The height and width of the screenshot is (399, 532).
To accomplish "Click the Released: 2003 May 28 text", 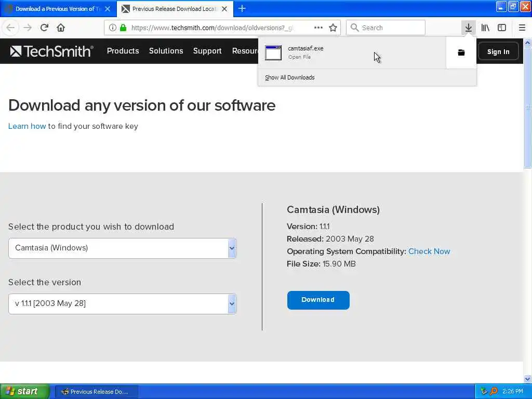I will tap(330, 239).
